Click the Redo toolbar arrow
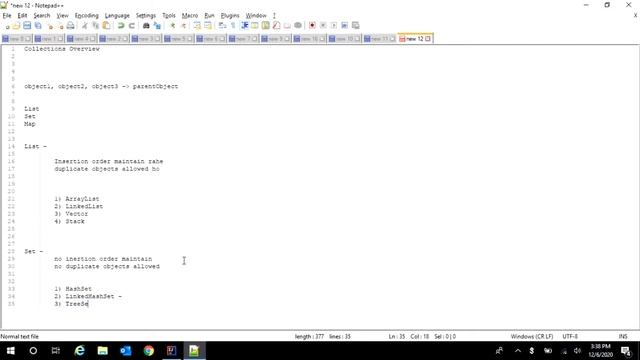 [x=131, y=26]
